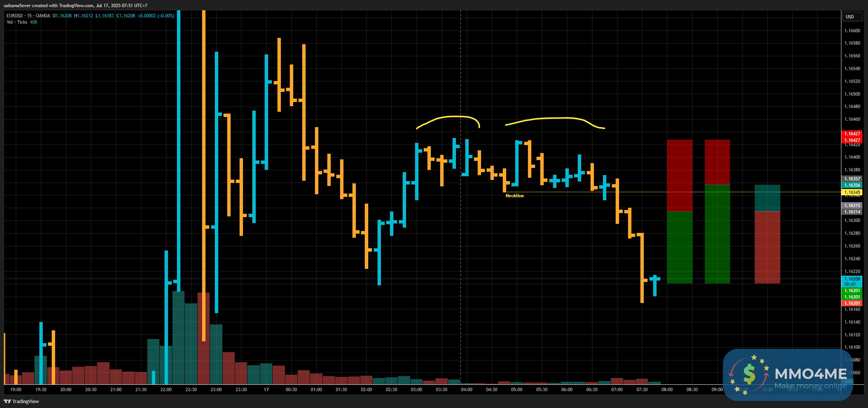Screen dimensions: 868x408
Task: Click the tallest teal volume bar
Action: pyautogui.click(x=178, y=337)
